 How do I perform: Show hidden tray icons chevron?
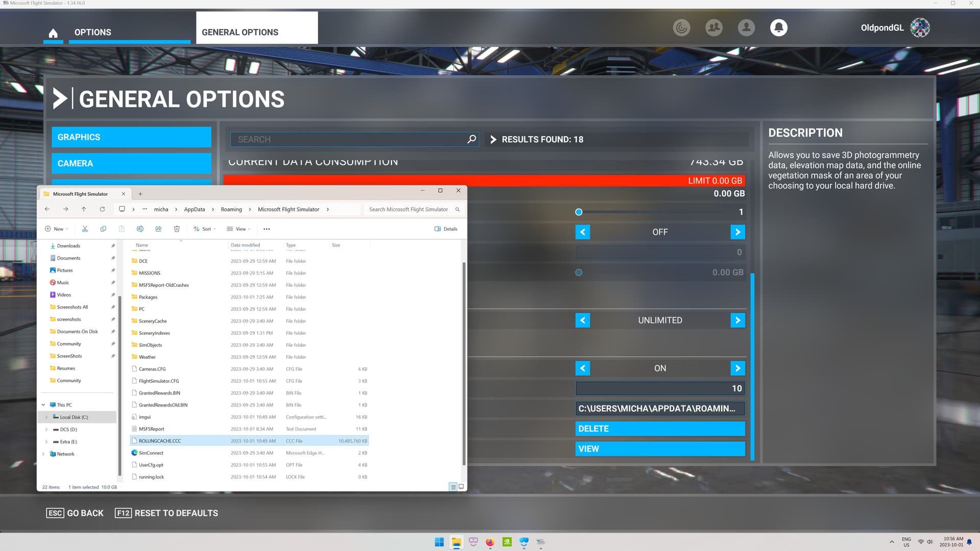[x=892, y=542]
